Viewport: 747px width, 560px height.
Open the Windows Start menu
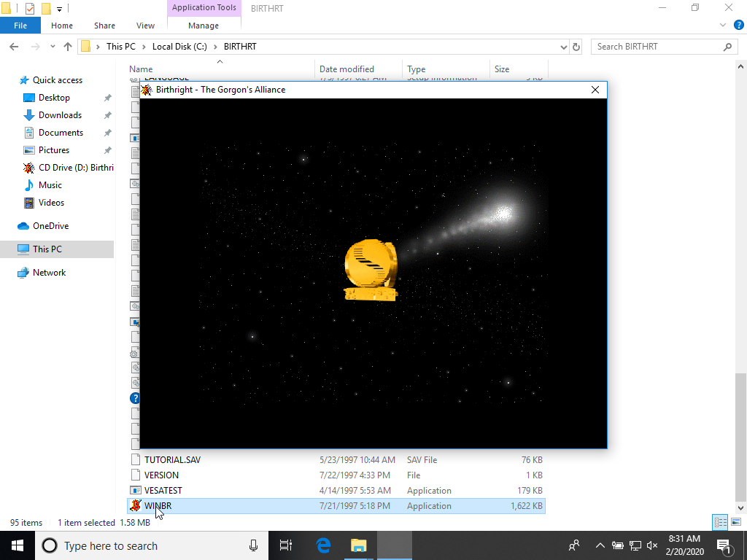pos(18,545)
